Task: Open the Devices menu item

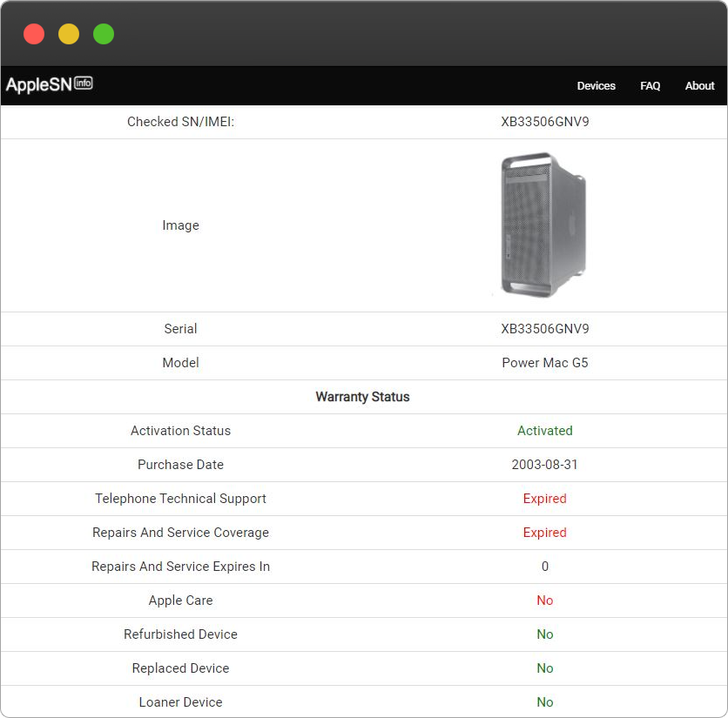Action: coord(596,86)
